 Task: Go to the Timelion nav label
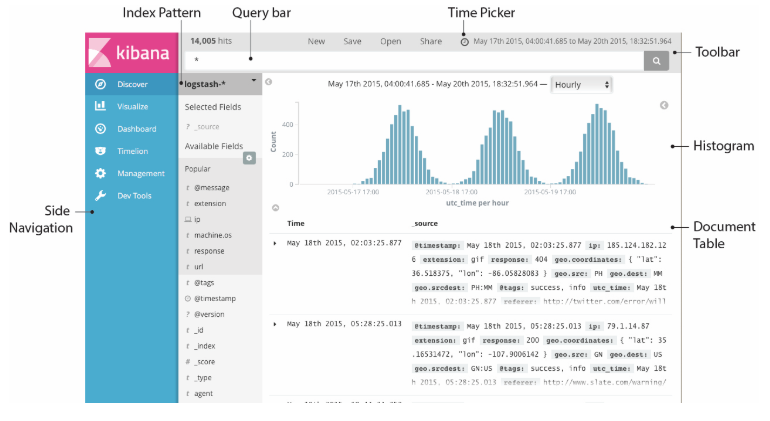click(133, 151)
